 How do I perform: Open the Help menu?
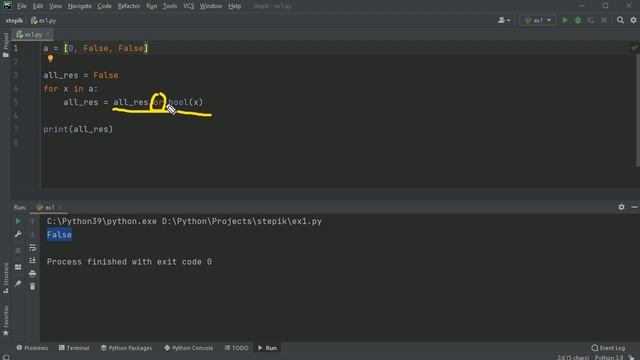(x=234, y=6)
